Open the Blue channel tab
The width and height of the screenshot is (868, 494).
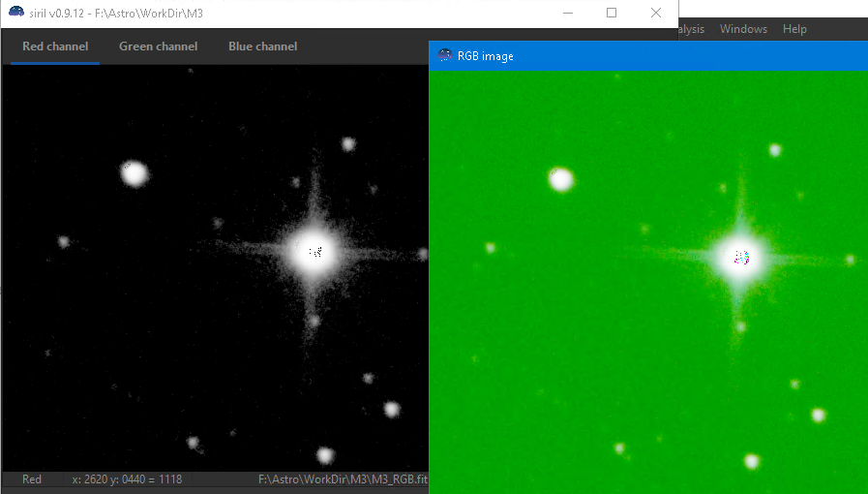pos(263,46)
